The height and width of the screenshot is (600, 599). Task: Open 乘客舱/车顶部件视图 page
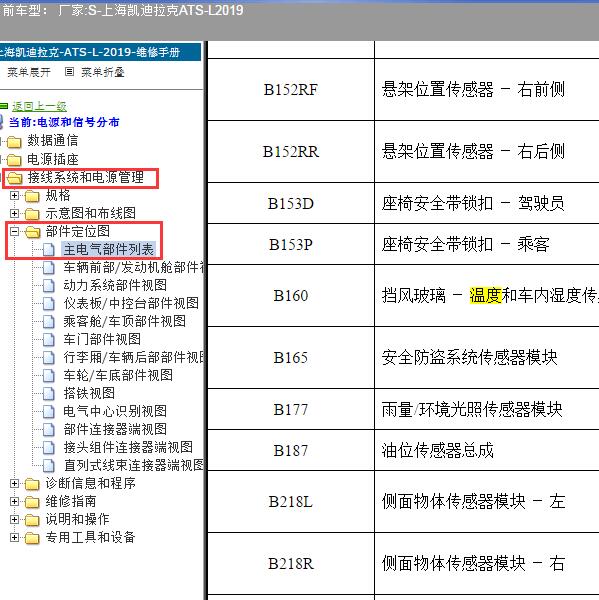click(x=124, y=321)
